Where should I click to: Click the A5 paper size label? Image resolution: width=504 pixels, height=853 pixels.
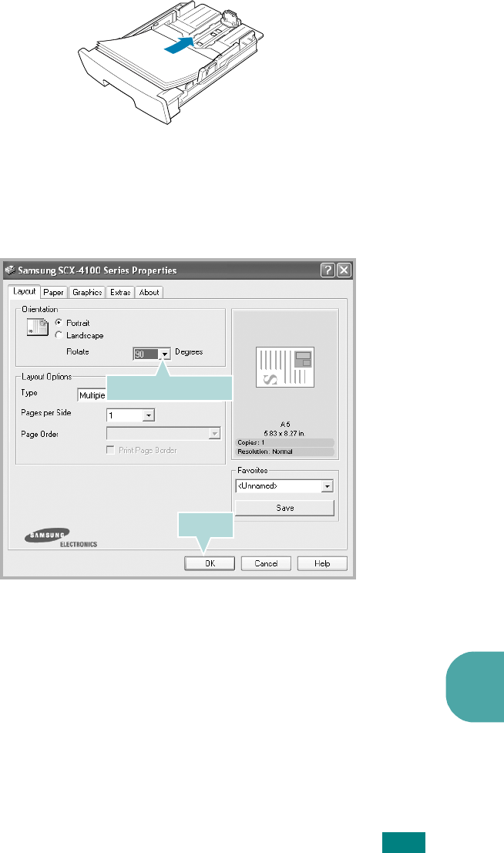click(285, 425)
